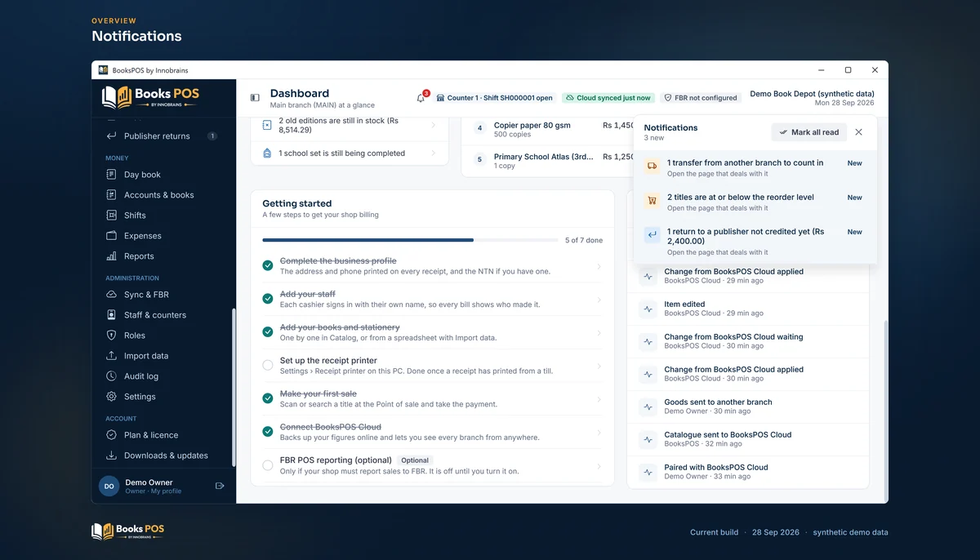The width and height of the screenshot is (980, 560).
Task: Toggle the Connect BooksPOS Cloud checkmark
Action: [268, 432]
